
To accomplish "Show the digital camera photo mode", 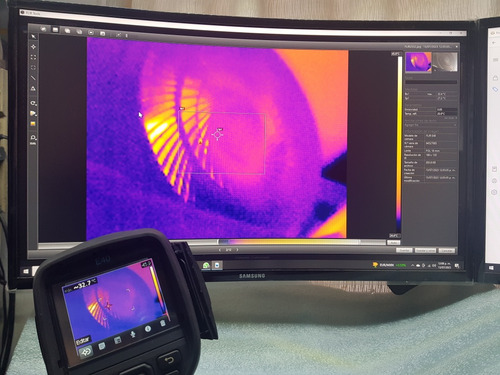I will point(103,34).
